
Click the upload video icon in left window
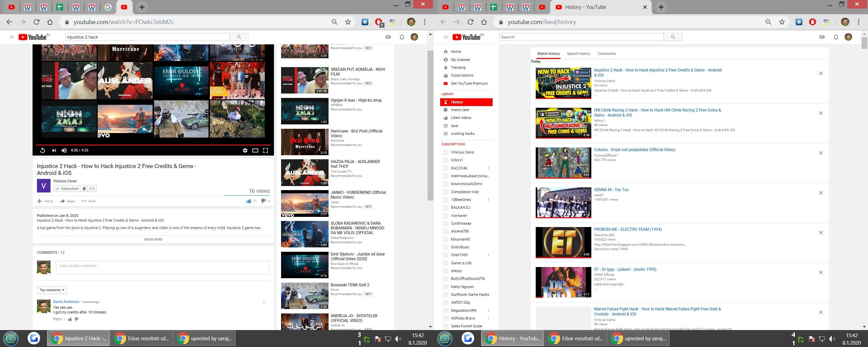click(x=388, y=37)
